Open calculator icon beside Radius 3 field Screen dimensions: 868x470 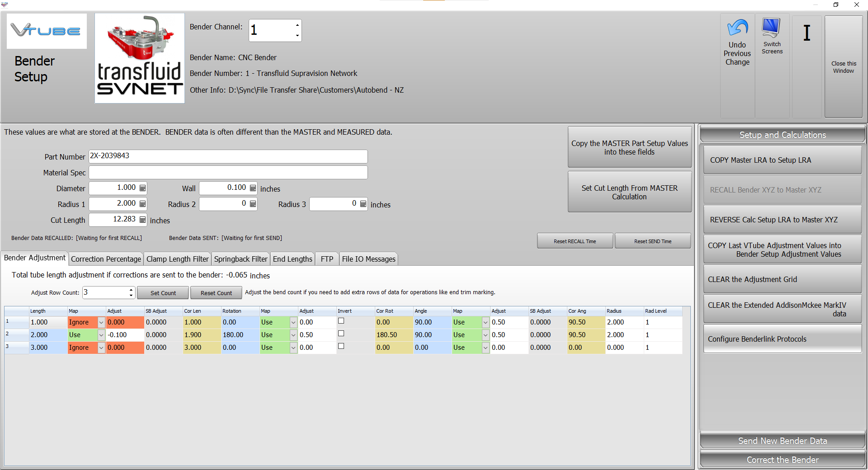click(x=363, y=204)
